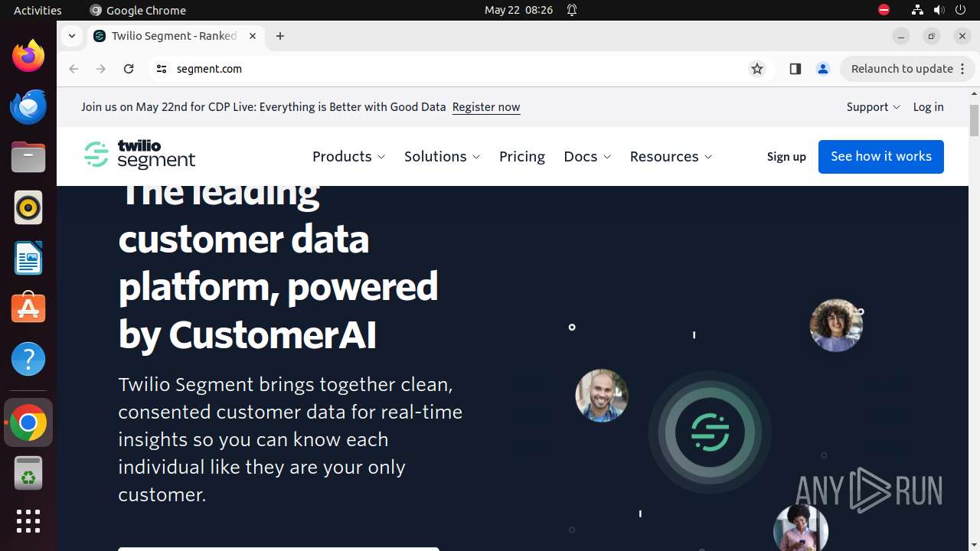Open power menu in system tray
This screenshot has width=980, height=551.
pos(960,10)
